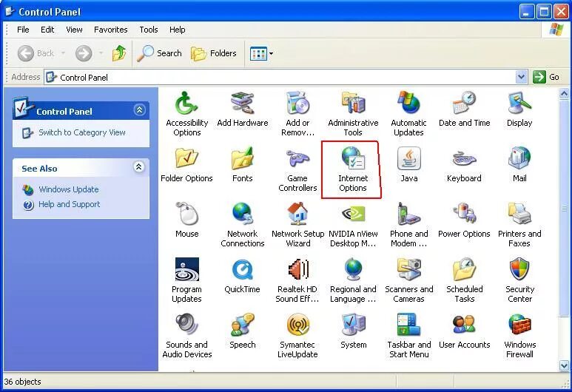Open Scanners and Cameras
Screen dimensions: 572x392
(x=408, y=280)
